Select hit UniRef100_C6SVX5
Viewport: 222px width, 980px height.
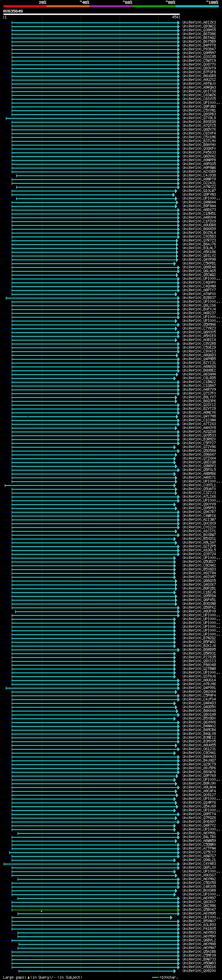tap(199, 99)
